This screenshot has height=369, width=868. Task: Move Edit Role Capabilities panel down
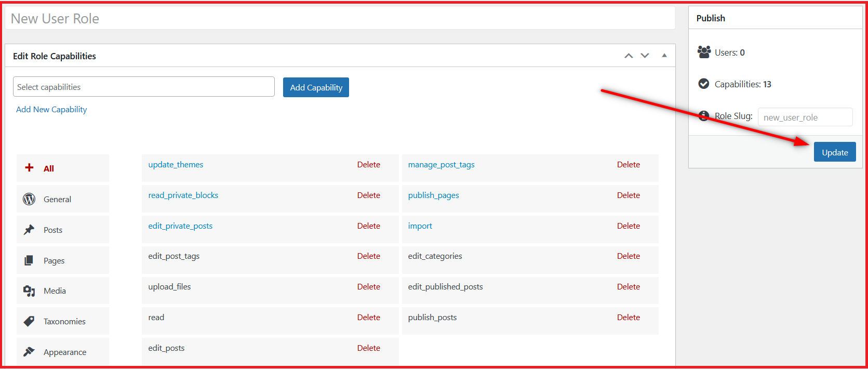click(x=645, y=56)
